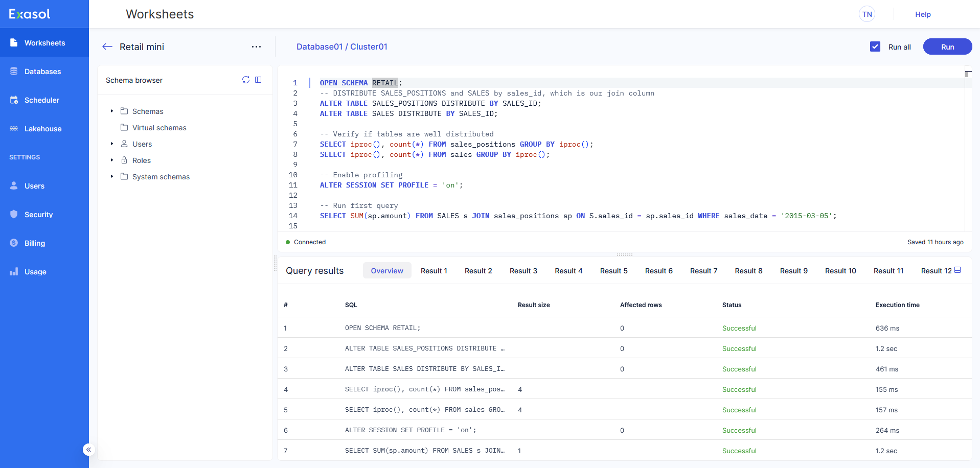Switch to the Overview tab

click(x=387, y=270)
